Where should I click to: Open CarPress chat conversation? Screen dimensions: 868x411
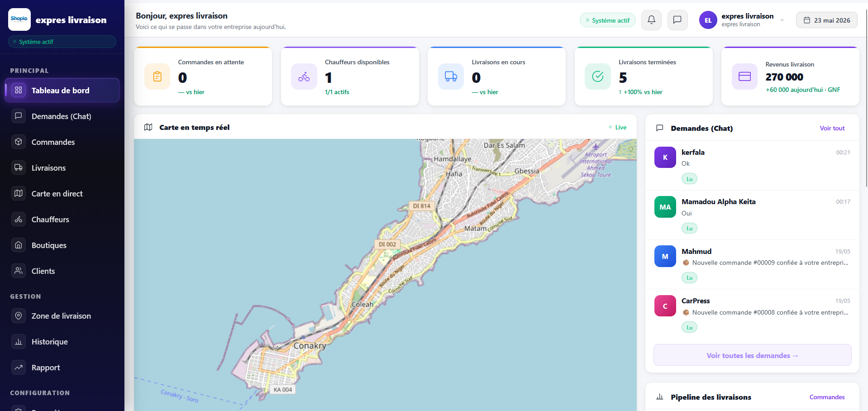[752, 314]
